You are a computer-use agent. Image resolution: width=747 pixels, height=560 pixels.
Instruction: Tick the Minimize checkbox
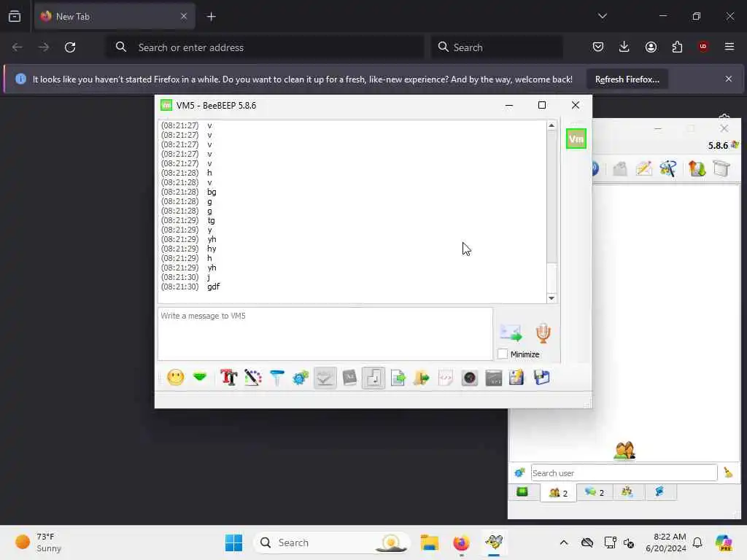point(502,354)
